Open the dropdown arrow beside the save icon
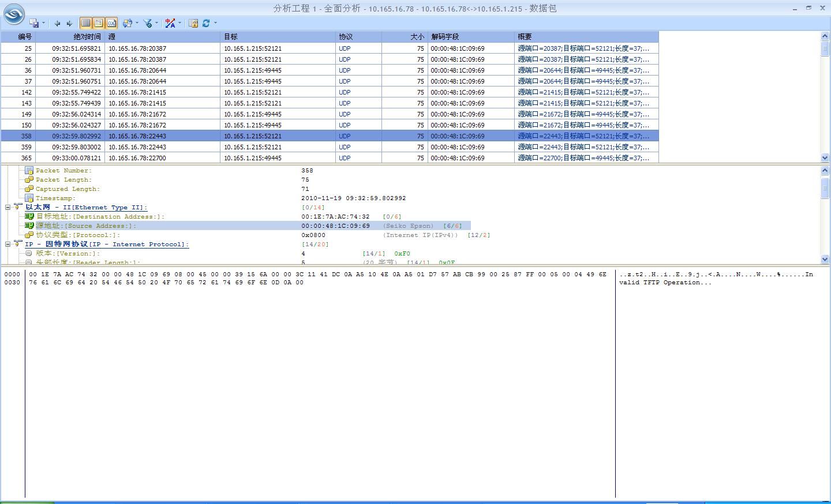 (x=44, y=24)
